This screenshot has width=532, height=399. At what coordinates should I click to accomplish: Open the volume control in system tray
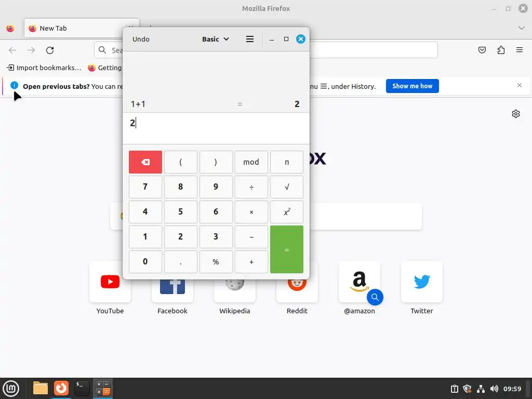494,389
